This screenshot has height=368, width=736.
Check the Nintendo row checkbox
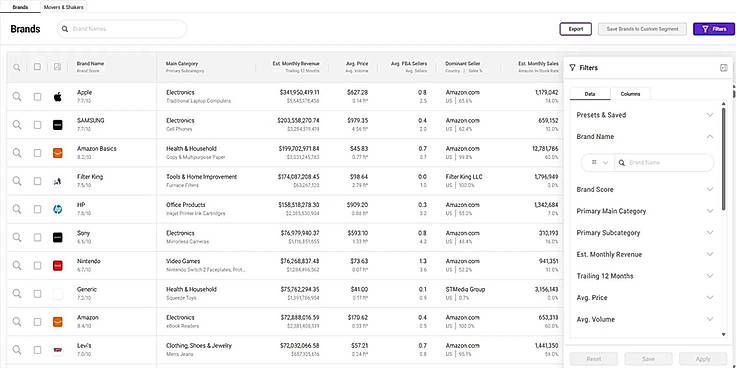[x=37, y=266]
